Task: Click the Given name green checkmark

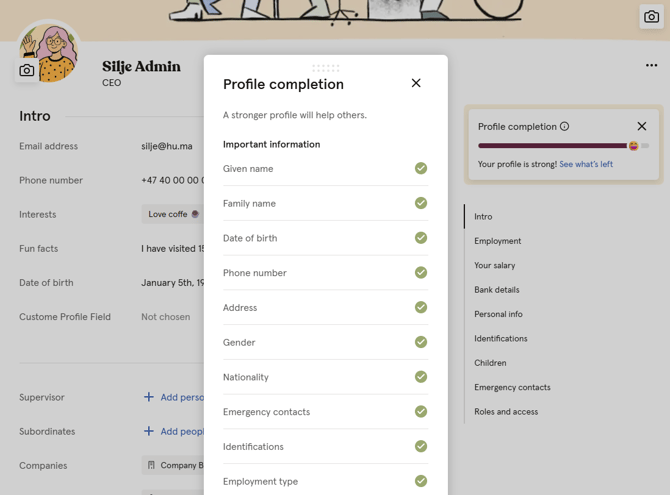Action: [421, 169]
